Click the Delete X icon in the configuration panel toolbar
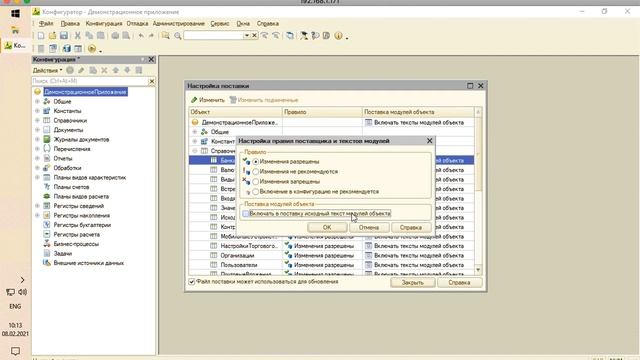The width and height of the screenshot is (640, 360). click(x=104, y=70)
